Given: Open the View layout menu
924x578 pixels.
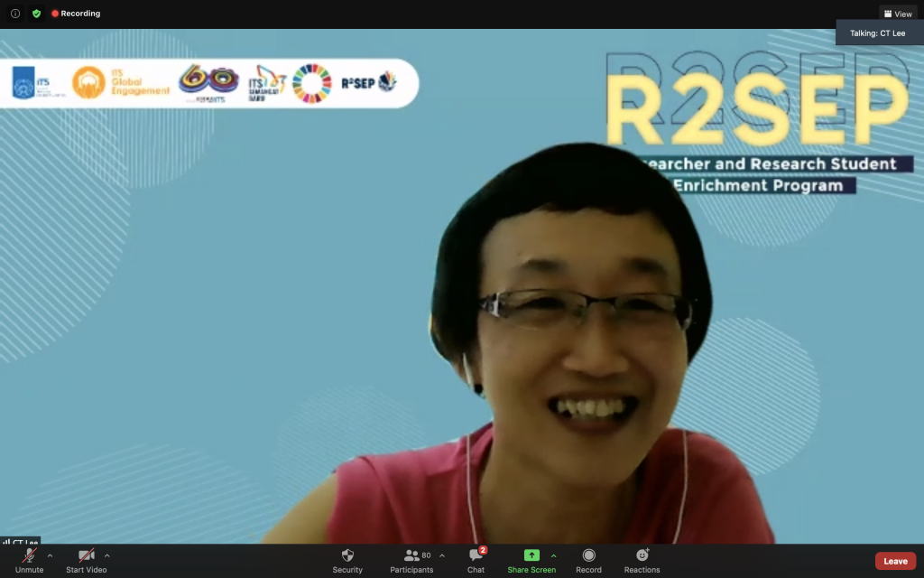Looking at the screenshot, I should coord(898,14).
